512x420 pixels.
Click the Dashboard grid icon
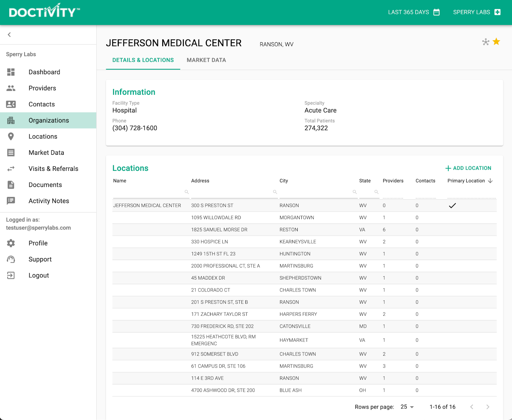[x=11, y=72]
